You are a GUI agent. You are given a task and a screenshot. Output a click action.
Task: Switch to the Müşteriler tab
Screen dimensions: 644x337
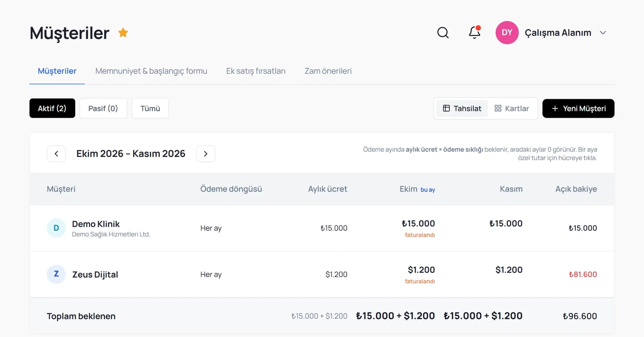[57, 71]
